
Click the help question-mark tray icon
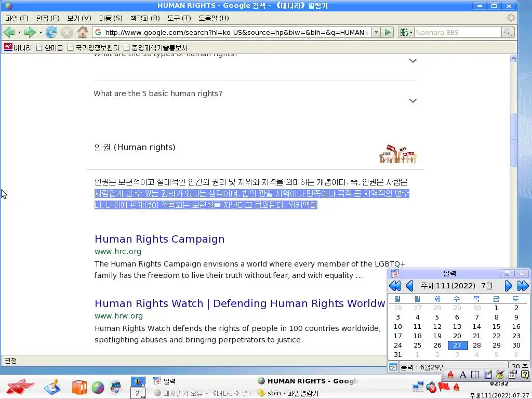[525, 375]
